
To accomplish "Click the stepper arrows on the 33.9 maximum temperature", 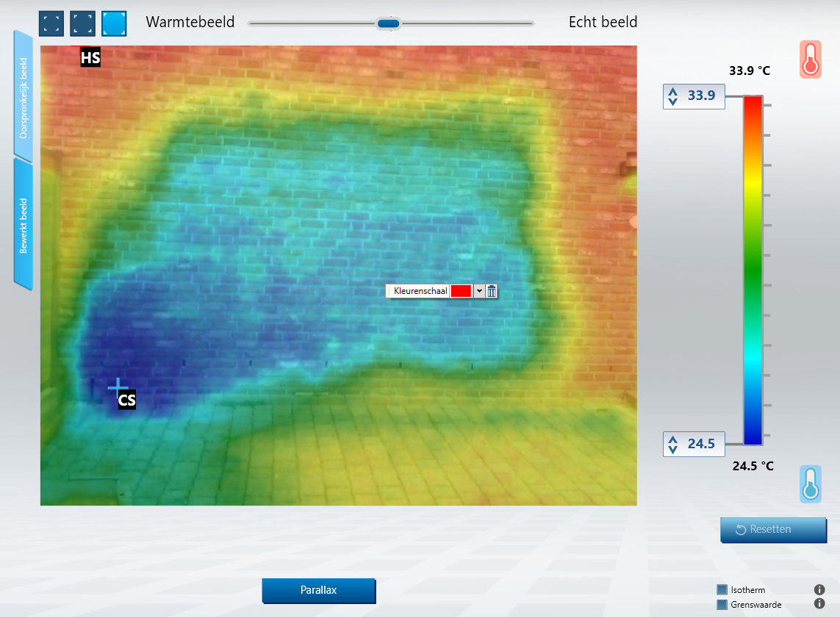I will click(x=672, y=96).
